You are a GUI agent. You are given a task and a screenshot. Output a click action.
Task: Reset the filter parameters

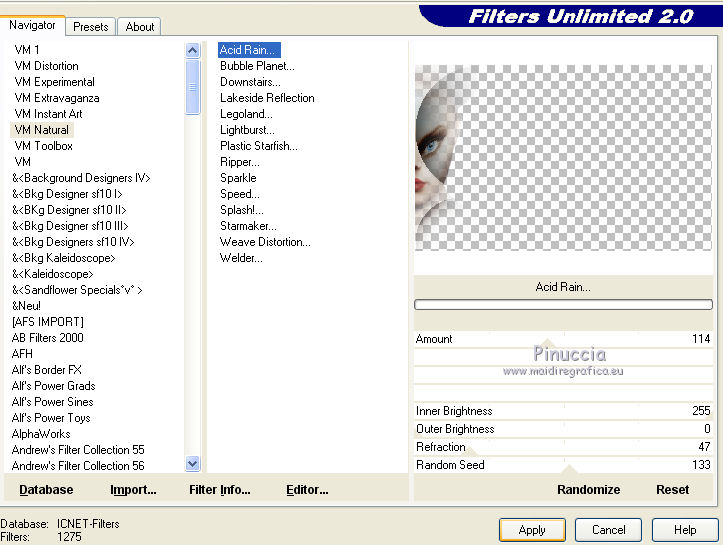tap(672, 490)
